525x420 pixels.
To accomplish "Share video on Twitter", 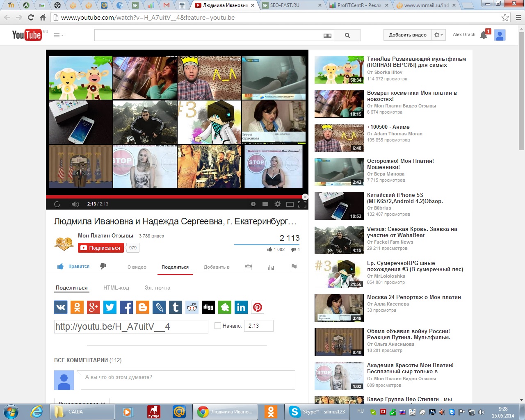I will tap(110, 307).
